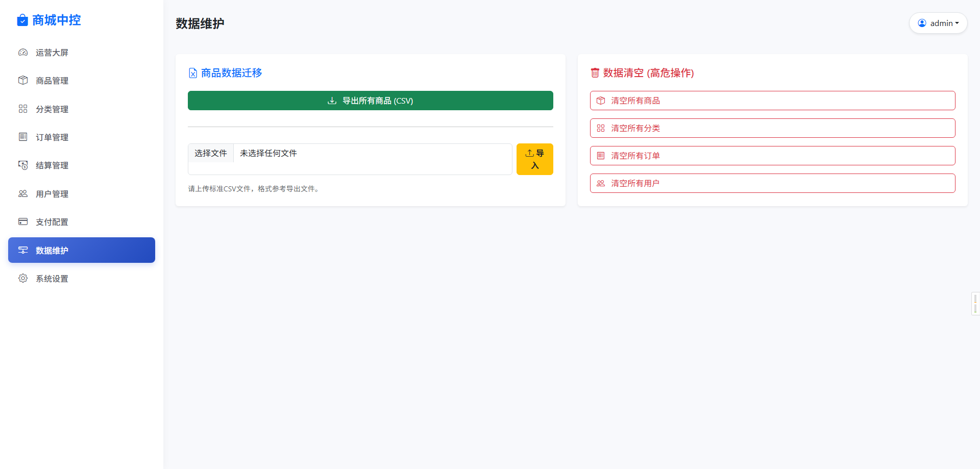The height and width of the screenshot is (469, 980).
Task: Click the yellow 导入 import button
Action: pos(535,159)
